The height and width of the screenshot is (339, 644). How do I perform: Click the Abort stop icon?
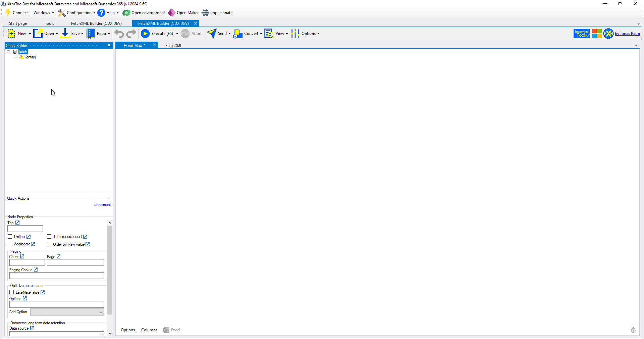[x=185, y=34]
